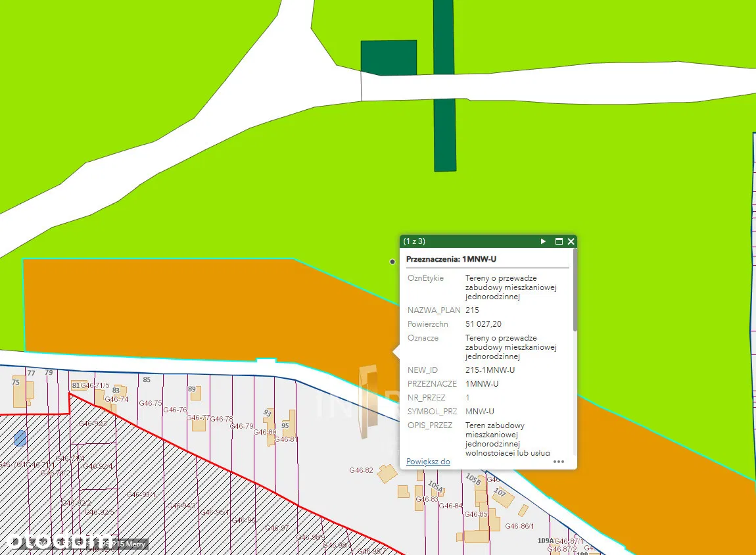Select the blue pond shape on map
Viewport: 756px width, 555px height.
(20, 438)
